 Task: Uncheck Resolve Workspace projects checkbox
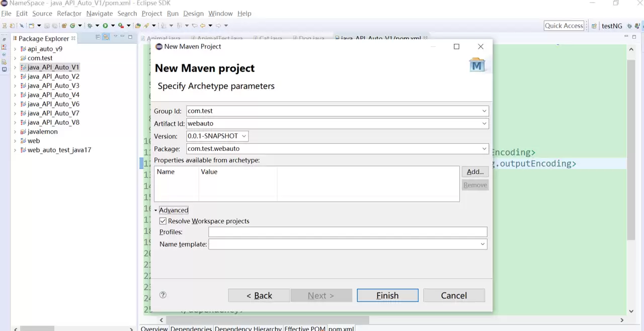pos(163,221)
